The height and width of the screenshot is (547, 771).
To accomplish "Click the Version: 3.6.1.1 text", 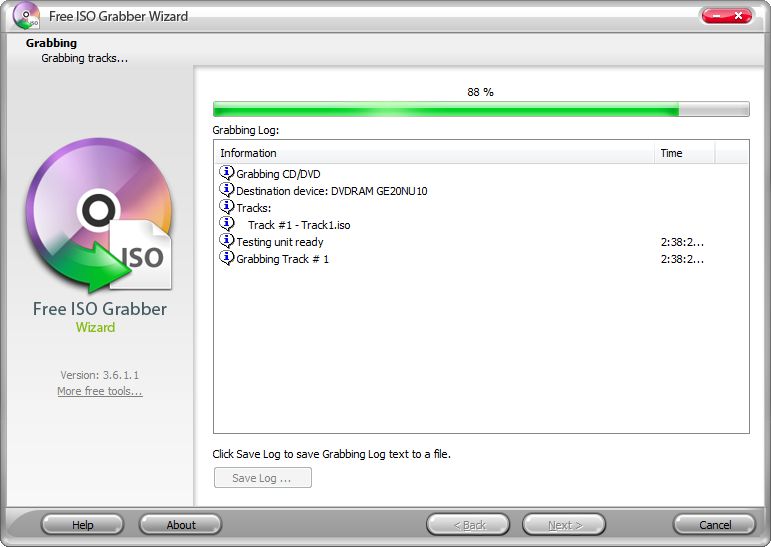I will pos(100,375).
